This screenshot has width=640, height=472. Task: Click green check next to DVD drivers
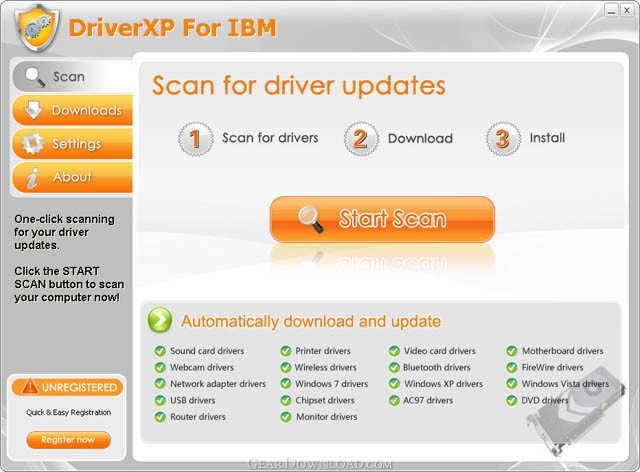point(512,401)
